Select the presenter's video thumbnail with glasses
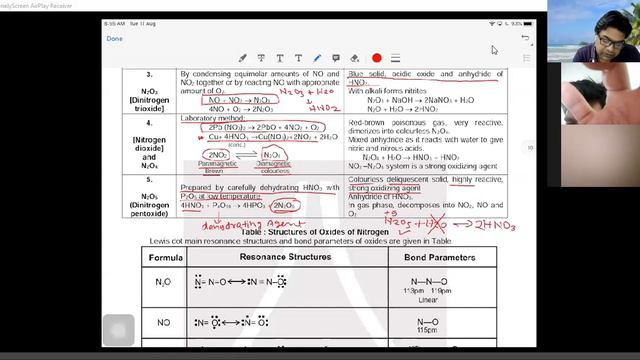 point(593,31)
